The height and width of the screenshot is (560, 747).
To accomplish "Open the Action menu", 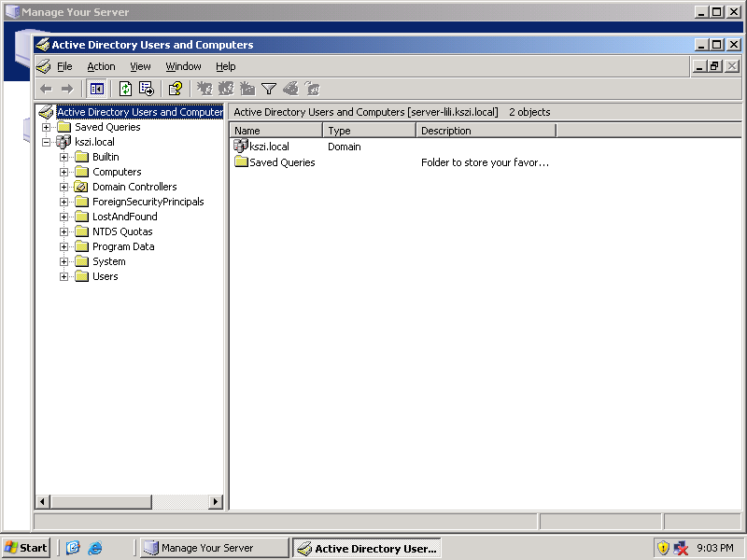I will click(x=101, y=66).
